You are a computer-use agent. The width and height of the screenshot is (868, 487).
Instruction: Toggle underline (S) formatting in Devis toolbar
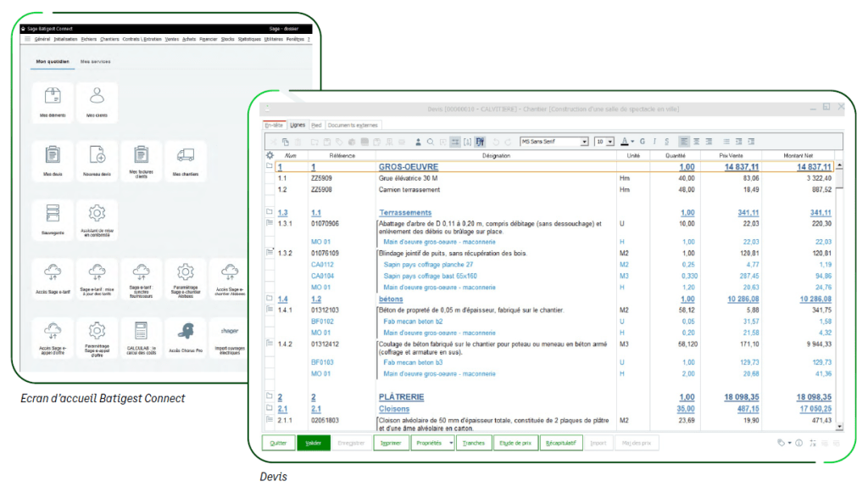(x=666, y=142)
